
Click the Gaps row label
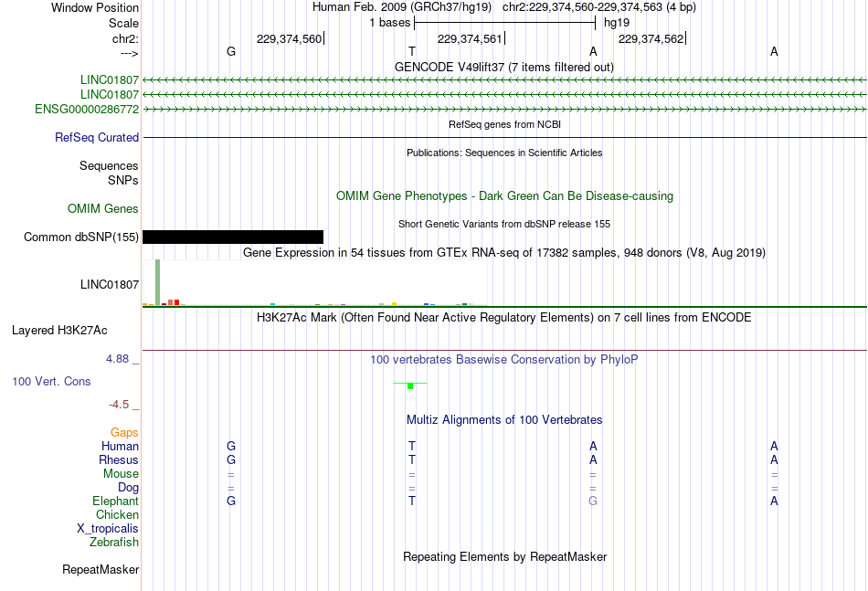[124, 432]
